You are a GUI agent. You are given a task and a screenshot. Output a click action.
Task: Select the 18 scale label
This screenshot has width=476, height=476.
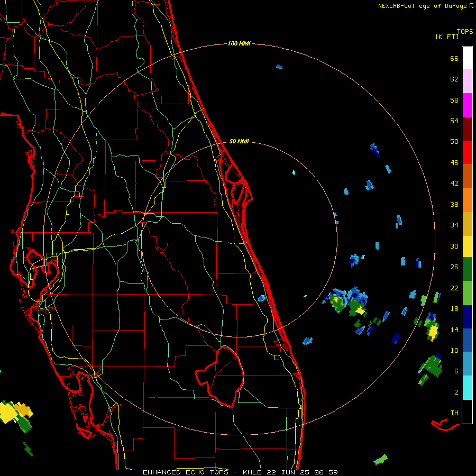click(x=454, y=309)
